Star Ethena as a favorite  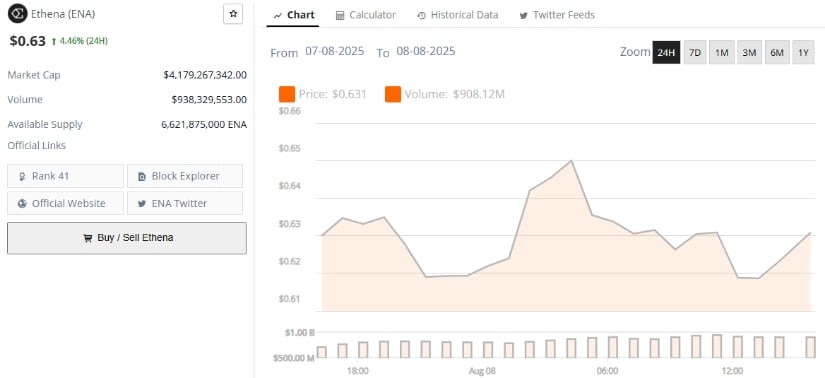coord(233,14)
